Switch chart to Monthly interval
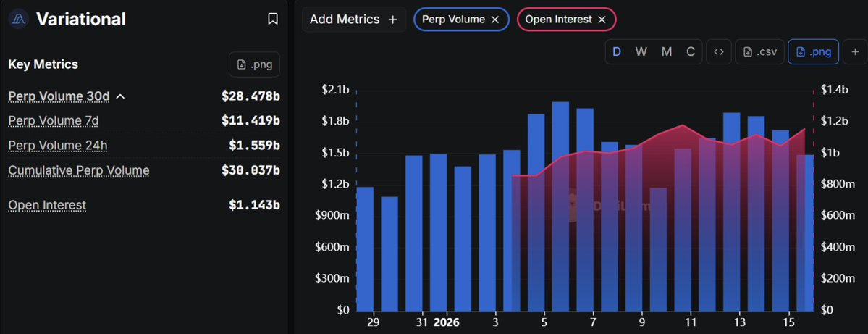The height and width of the screenshot is (334, 868). point(667,51)
